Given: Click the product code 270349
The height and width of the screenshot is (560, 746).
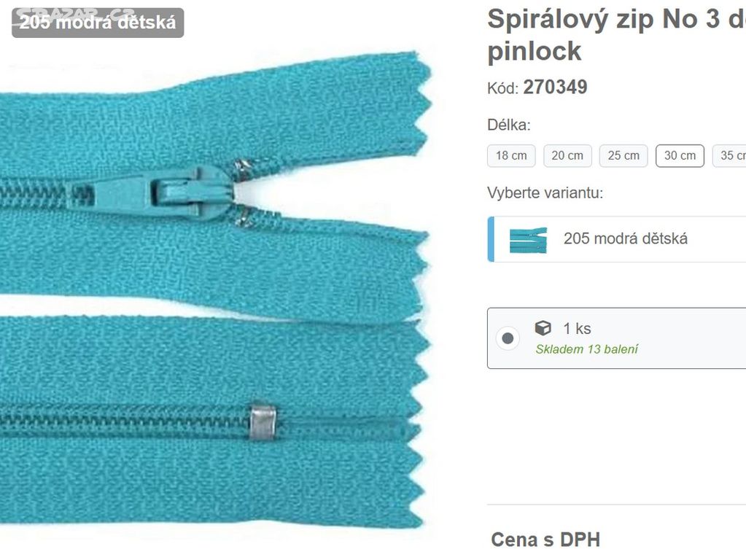Looking at the screenshot, I should coord(555,87).
